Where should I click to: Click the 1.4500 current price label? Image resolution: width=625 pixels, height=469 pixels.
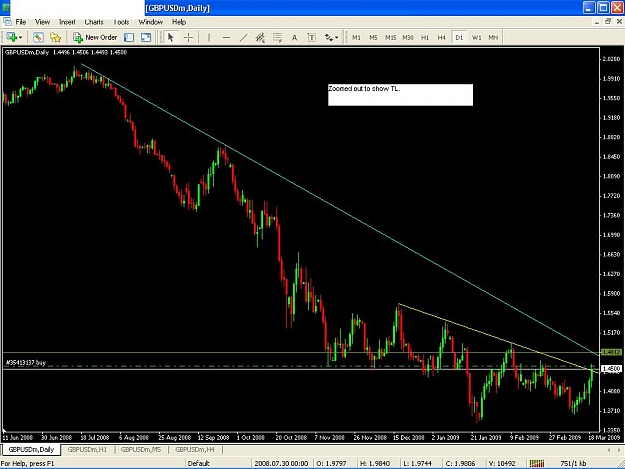coord(611,369)
